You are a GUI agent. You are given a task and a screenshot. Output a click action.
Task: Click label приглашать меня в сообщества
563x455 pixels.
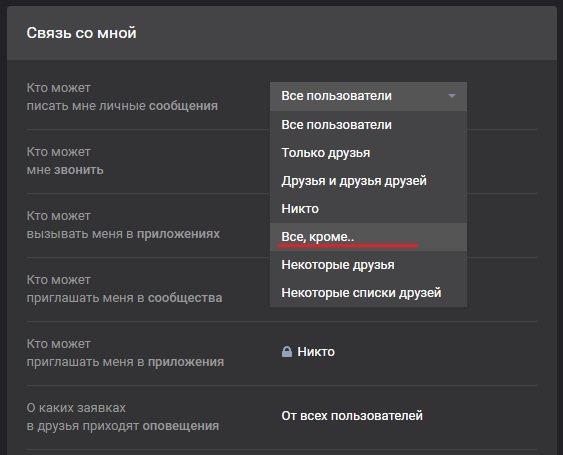[124, 297]
